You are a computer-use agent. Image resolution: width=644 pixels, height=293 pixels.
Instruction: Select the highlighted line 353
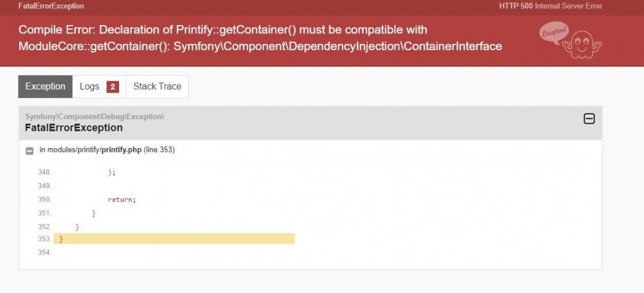pyautogui.click(x=174, y=239)
